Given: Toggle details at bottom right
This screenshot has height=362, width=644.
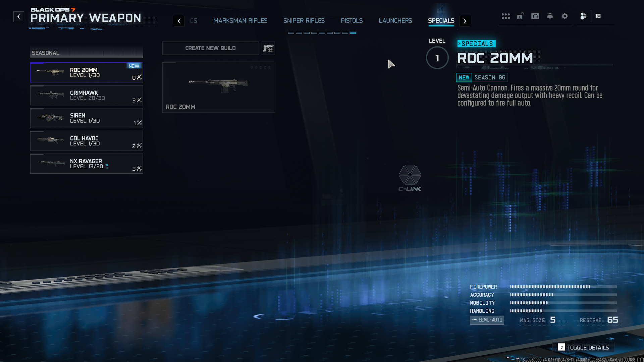Looking at the screenshot, I should click(584, 348).
